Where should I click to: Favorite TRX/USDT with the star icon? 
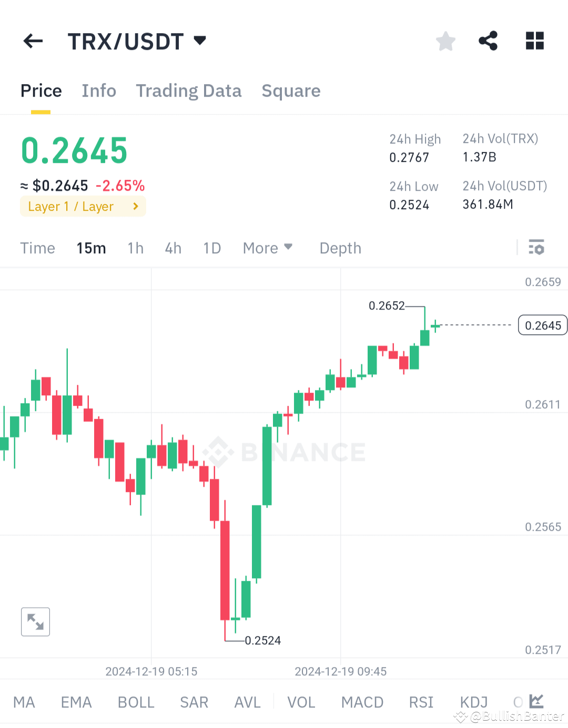tap(445, 40)
